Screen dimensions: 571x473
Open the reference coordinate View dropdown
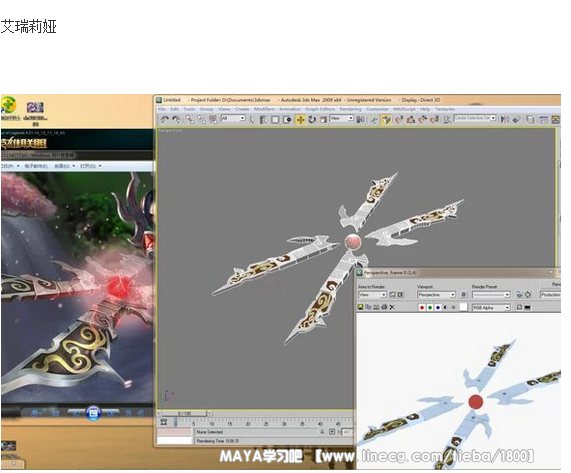click(x=341, y=118)
